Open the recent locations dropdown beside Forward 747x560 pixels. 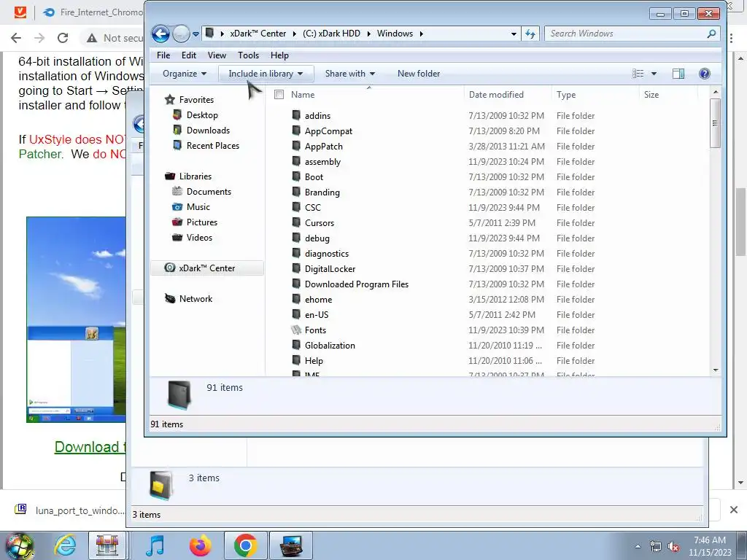[x=196, y=34]
